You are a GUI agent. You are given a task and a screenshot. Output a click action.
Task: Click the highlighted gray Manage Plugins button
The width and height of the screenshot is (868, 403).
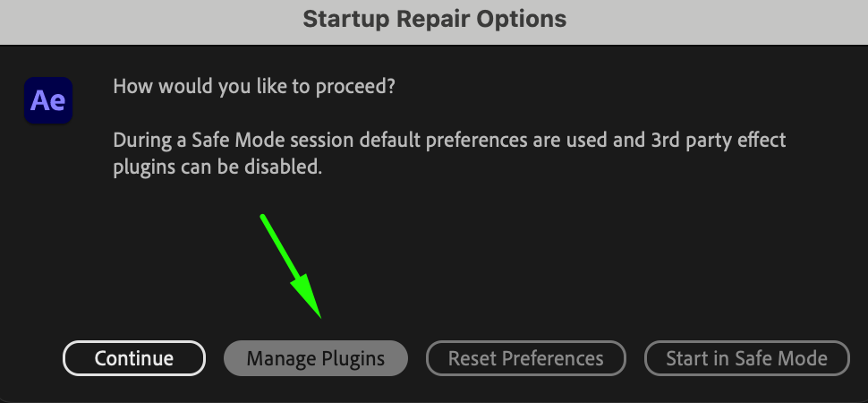[316, 358]
